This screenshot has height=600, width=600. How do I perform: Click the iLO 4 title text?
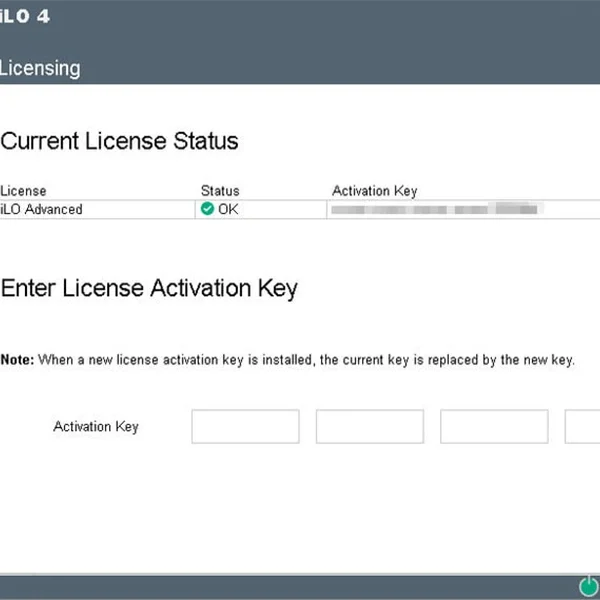tap(25, 17)
